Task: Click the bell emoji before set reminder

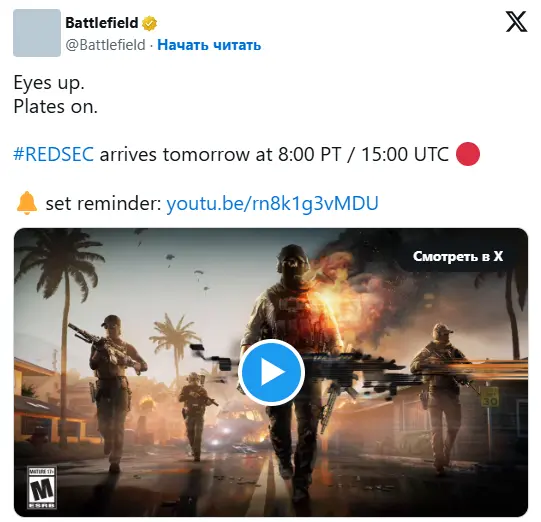Action: (x=27, y=203)
